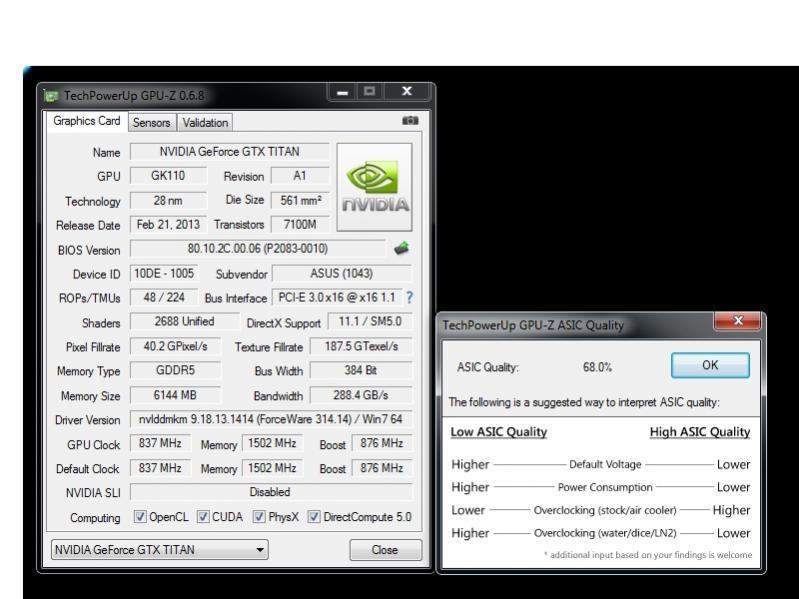Click the camera screenshot icon in GPU-Z
The width and height of the screenshot is (799, 599).
pyautogui.click(x=410, y=121)
